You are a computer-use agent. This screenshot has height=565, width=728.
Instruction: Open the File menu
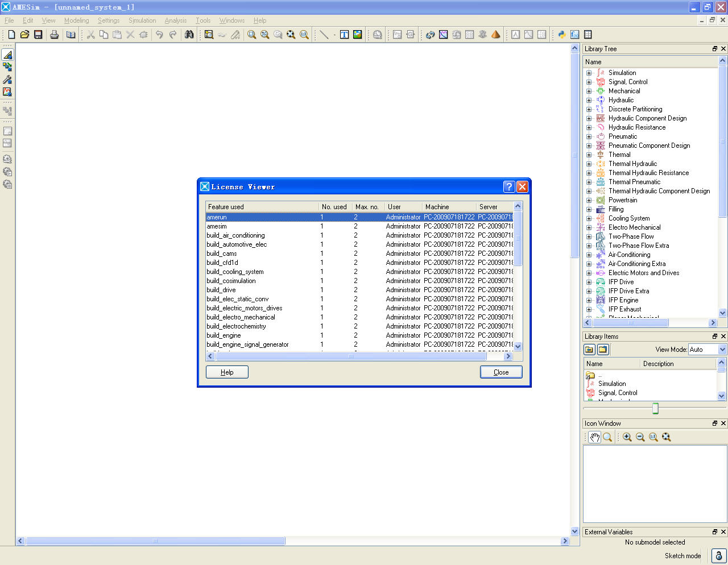(x=9, y=20)
